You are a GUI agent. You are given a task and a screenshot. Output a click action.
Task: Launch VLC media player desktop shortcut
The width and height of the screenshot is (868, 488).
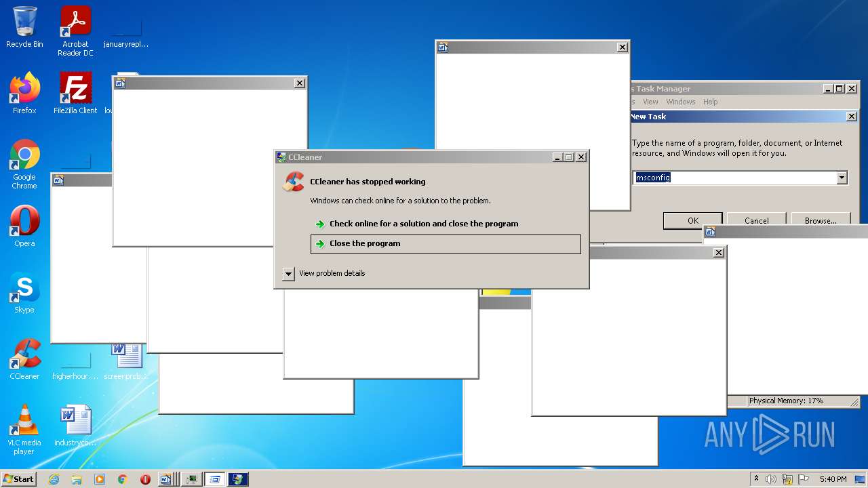[x=24, y=430]
